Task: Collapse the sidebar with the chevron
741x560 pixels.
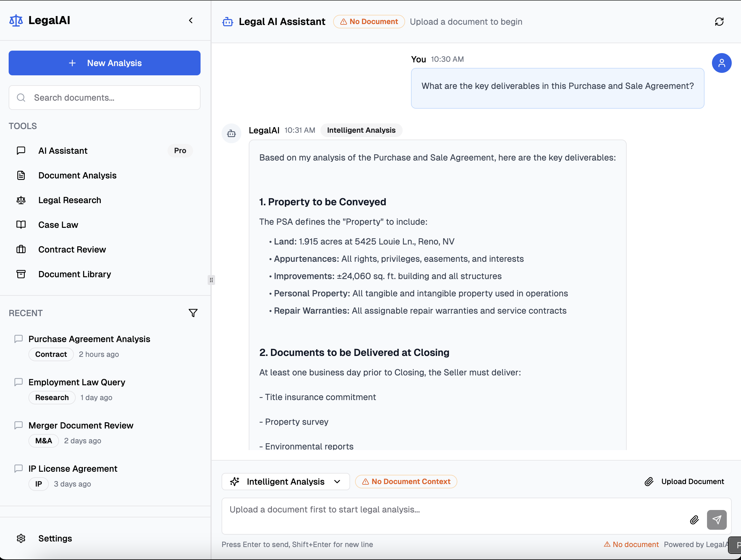Action: 191,20
